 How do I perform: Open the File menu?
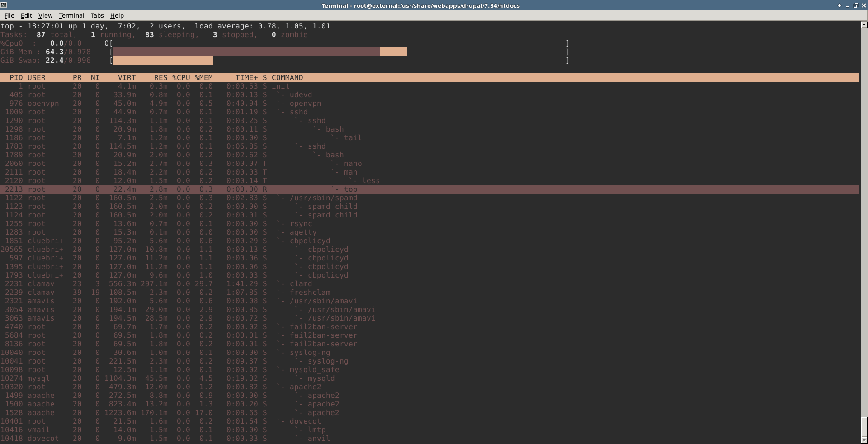9,15
